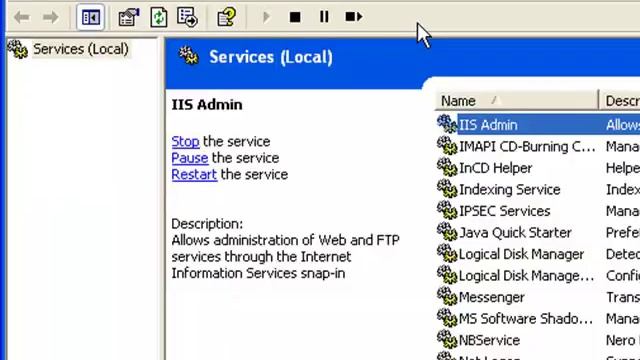Click the gear icon beside Messenger
640x360 pixels.
pos(447,296)
